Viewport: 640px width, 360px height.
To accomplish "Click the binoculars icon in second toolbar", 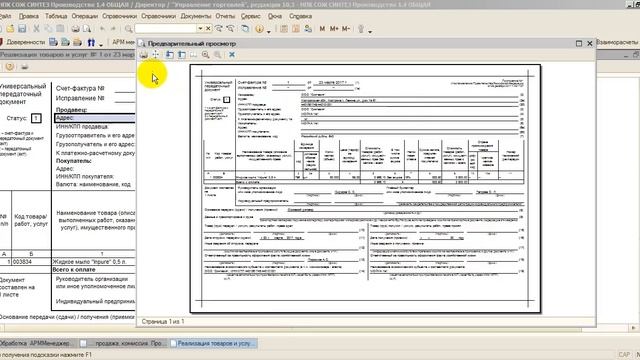I will pyautogui.click(x=91, y=42).
